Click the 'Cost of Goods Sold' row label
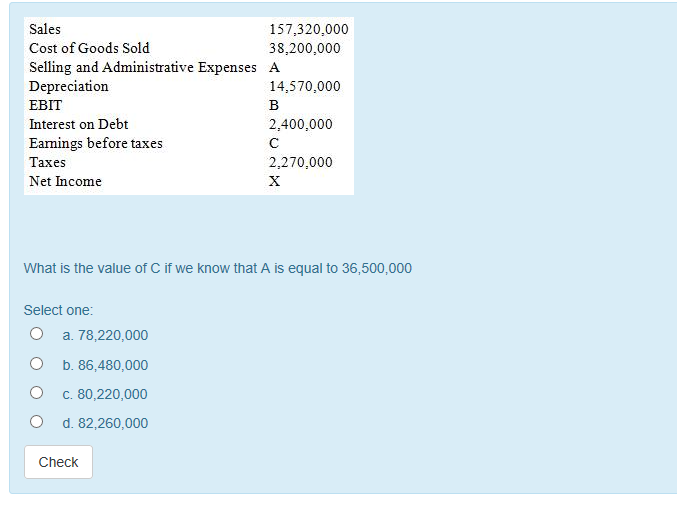Screen dimensions: 677x506 [89, 48]
